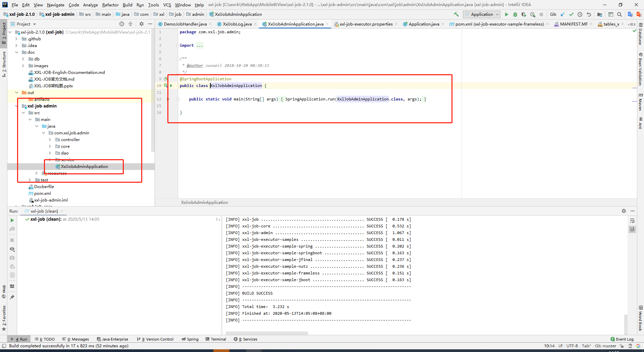Open the profiler run icon in the toolbar

pos(533,14)
